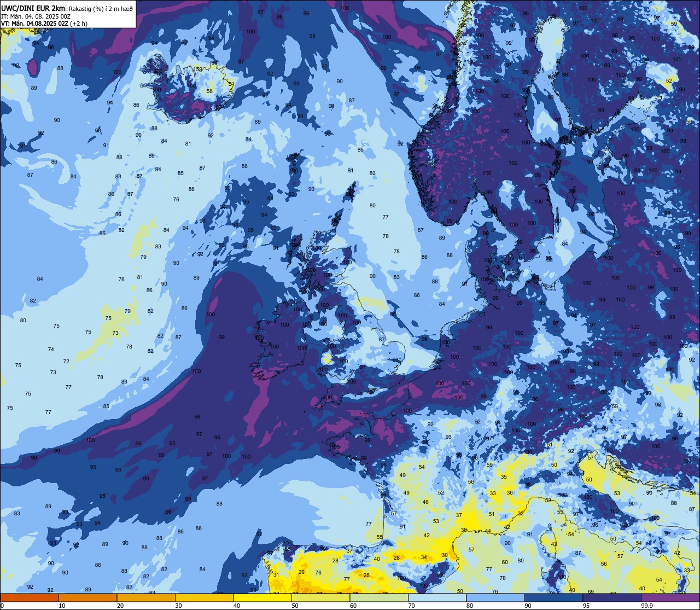Click the '69' value near the bottom edge over Italy
Viewport: 700px width, 610px height.
pos(591,592)
